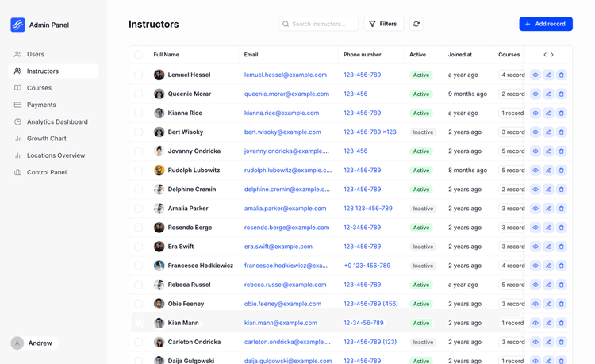Click the refresh icon beside Filters
This screenshot has width=595, height=364.
(416, 25)
